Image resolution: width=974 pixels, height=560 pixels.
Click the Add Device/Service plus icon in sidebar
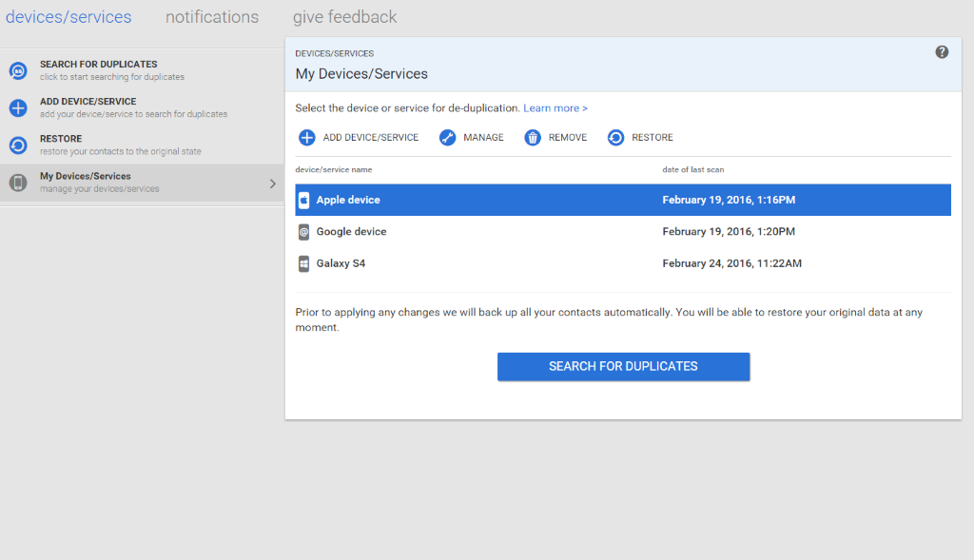coord(18,108)
